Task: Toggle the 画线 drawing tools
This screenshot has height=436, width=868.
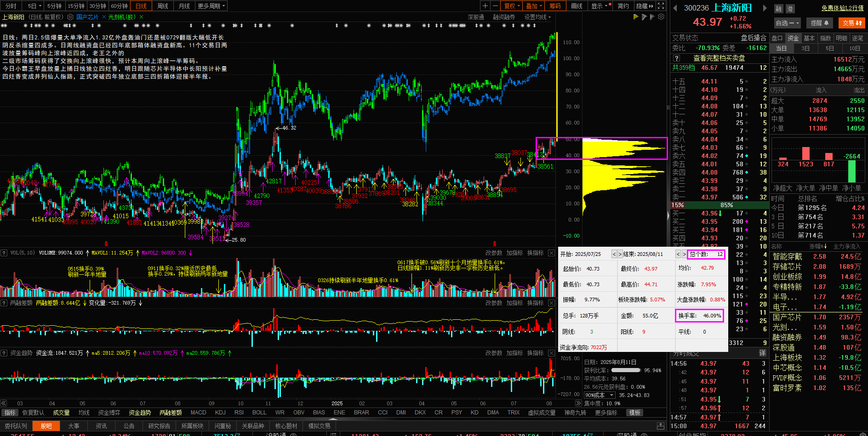Action: [x=577, y=6]
